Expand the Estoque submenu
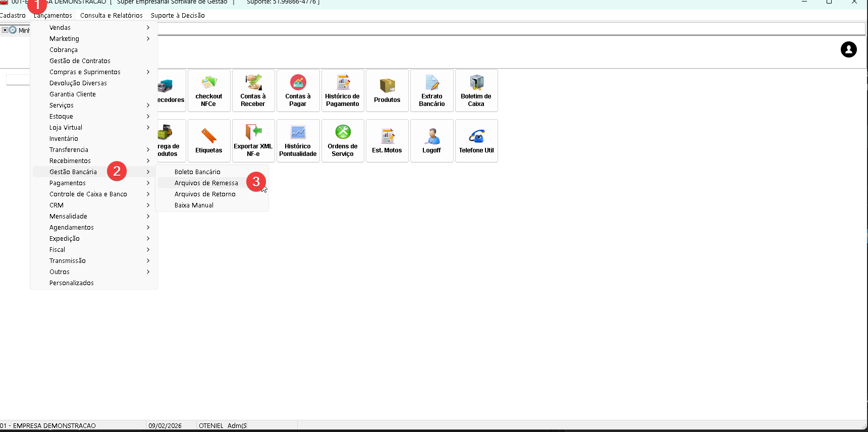868x432 pixels. coord(61,117)
